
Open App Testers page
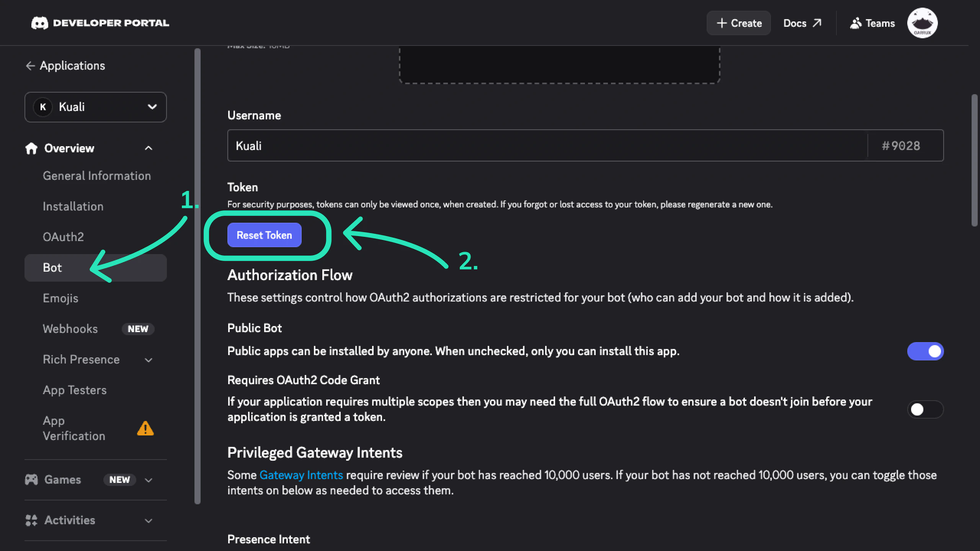click(x=75, y=390)
